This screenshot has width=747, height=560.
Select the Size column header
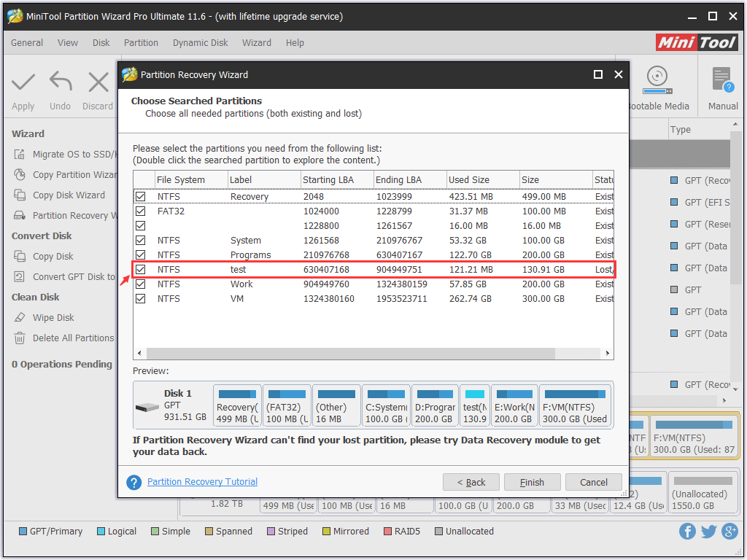click(556, 180)
